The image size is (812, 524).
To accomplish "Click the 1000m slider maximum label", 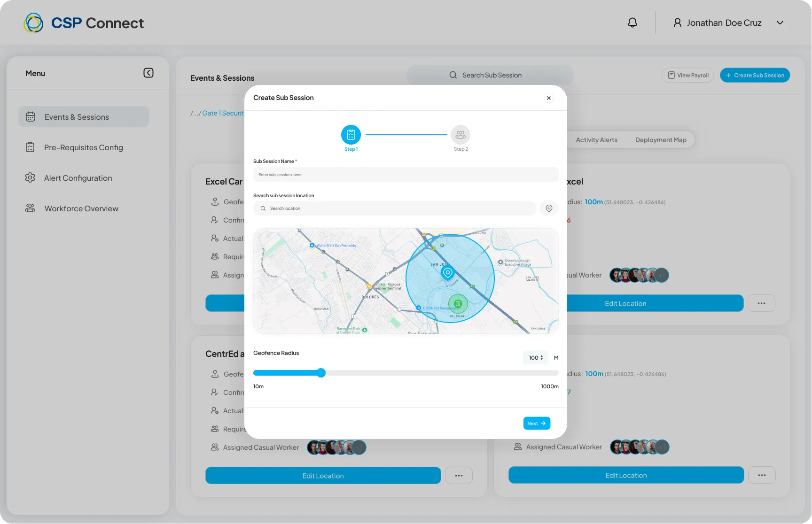I will tap(549, 386).
